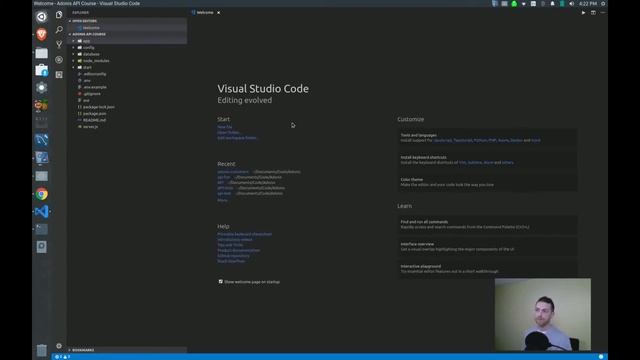Open system Settings gear in the dock
This screenshot has width=640, height=360.
[x=41, y=87]
